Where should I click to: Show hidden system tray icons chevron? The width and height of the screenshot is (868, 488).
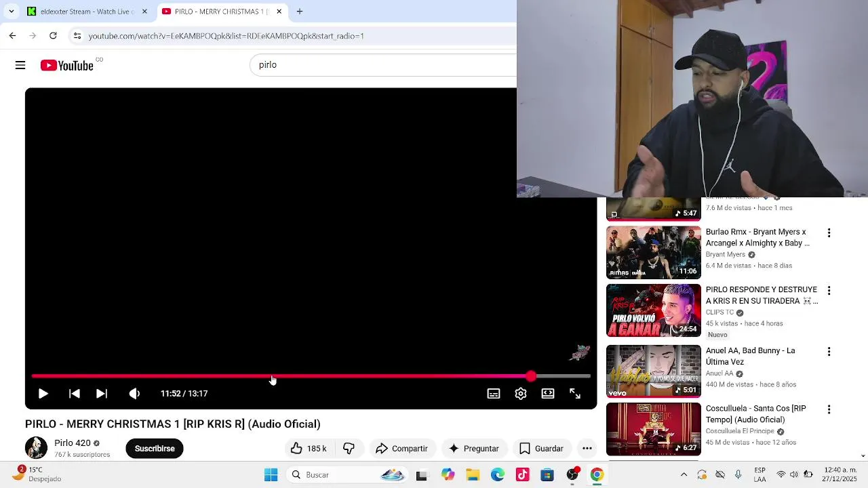[x=684, y=474]
